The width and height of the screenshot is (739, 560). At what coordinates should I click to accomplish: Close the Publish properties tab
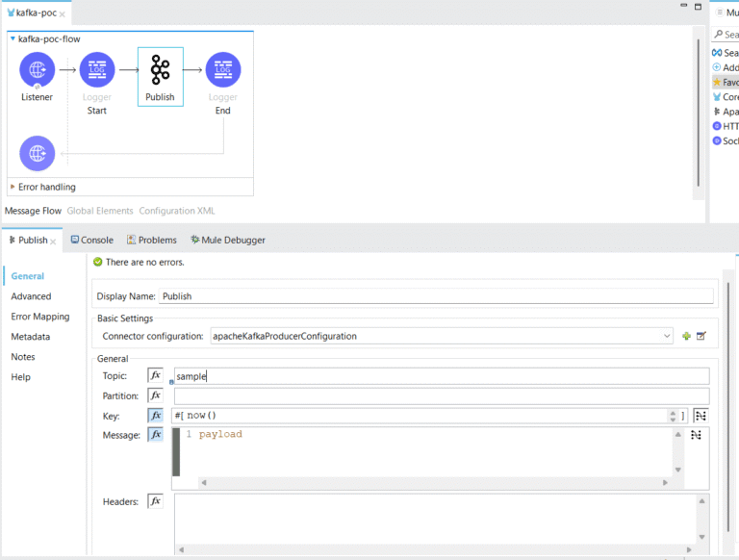pos(53,242)
